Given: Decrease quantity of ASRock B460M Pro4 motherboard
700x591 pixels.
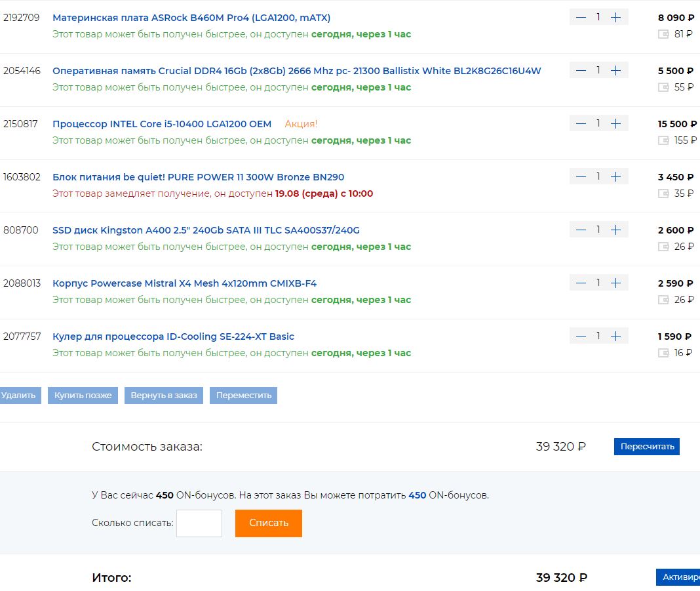Looking at the screenshot, I should [x=580, y=18].
